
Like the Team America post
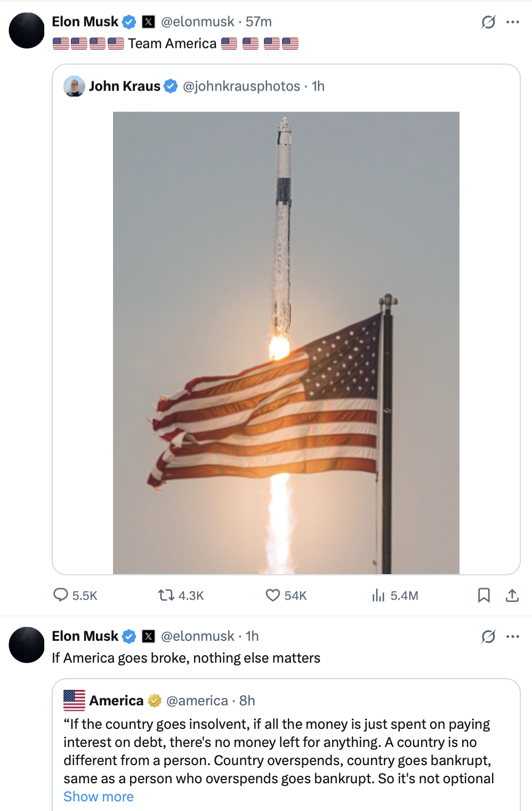tap(272, 595)
